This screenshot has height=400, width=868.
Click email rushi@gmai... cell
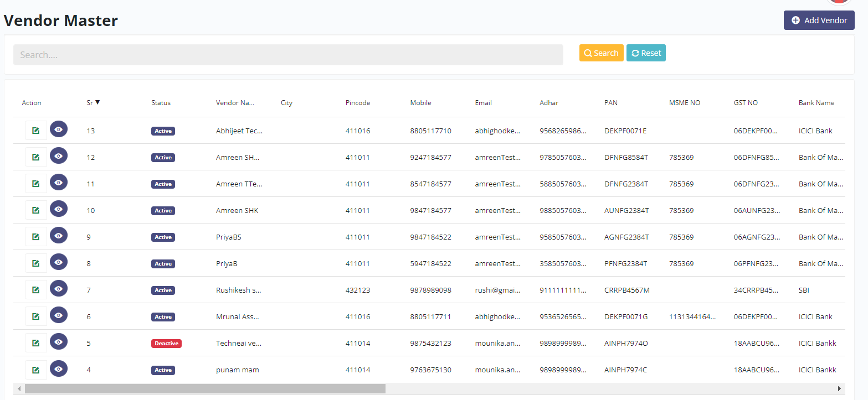click(498, 290)
